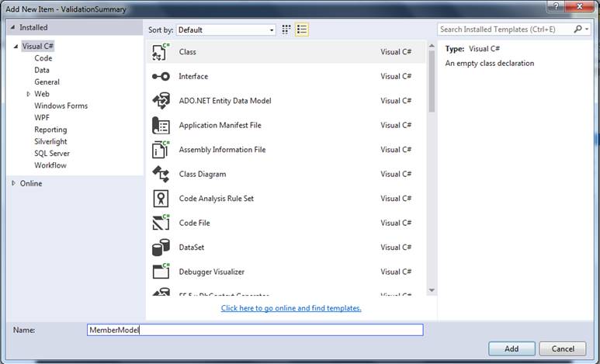Click 'Application Manifest File' text
The image size is (600, 364).
pyautogui.click(x=220, y=125)
